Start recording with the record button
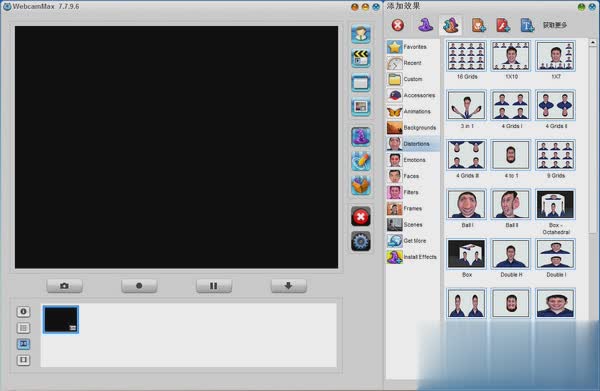 coord(139,286)
